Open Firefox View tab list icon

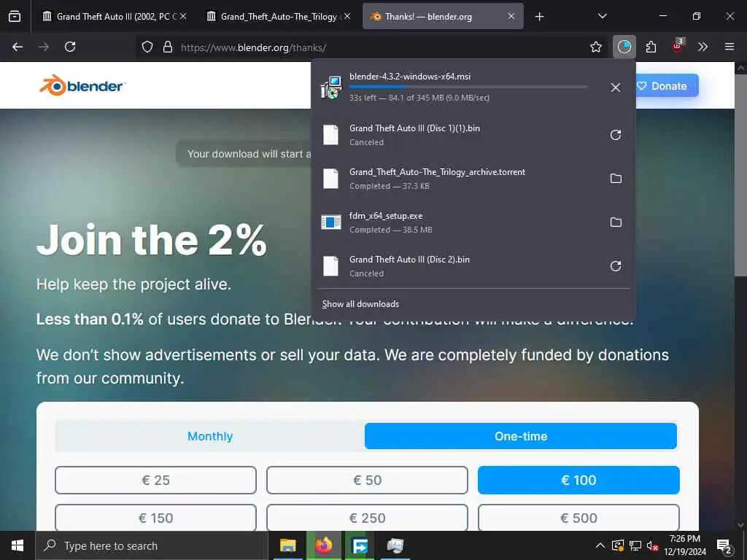(15, 17)
